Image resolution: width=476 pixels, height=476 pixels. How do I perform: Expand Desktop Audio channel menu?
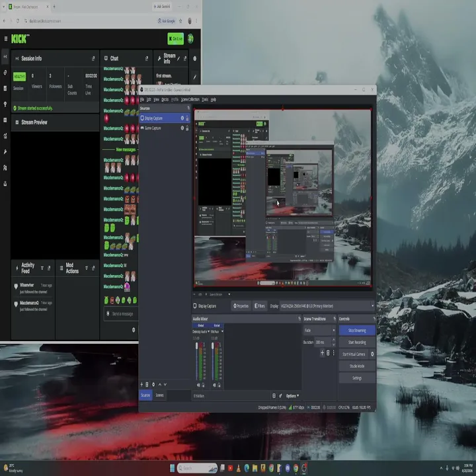pyautogui.click(x=208, y=331)
